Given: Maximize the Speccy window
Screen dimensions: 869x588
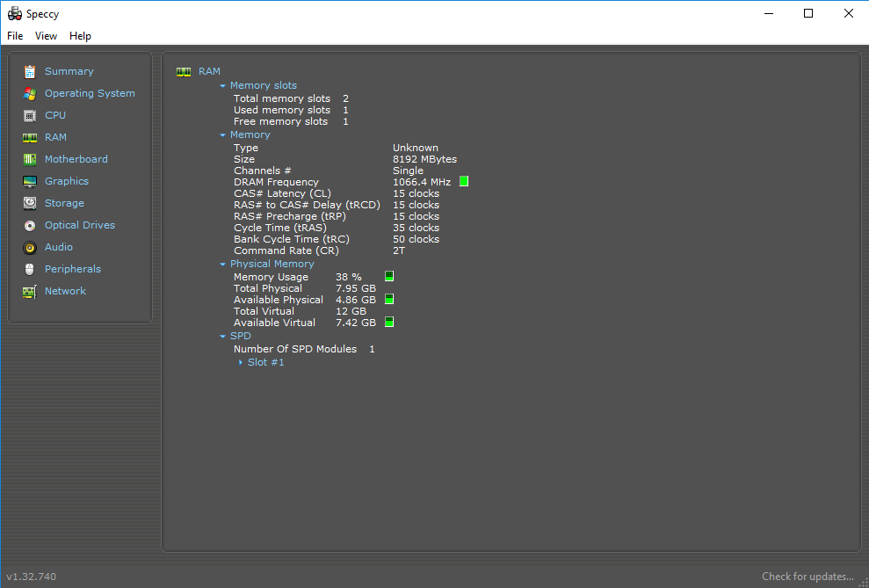Looking at the screenshot, I should pos(808,13).
